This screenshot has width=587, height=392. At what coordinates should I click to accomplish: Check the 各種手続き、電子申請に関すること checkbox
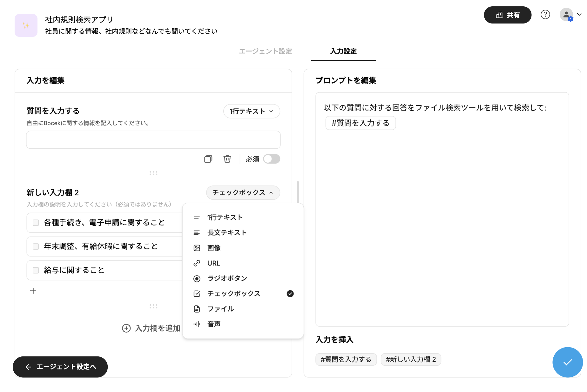(36, 223)
